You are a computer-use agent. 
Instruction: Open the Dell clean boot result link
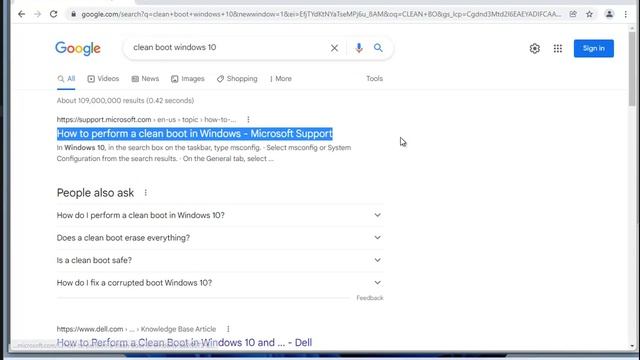[x=184, y=342]
